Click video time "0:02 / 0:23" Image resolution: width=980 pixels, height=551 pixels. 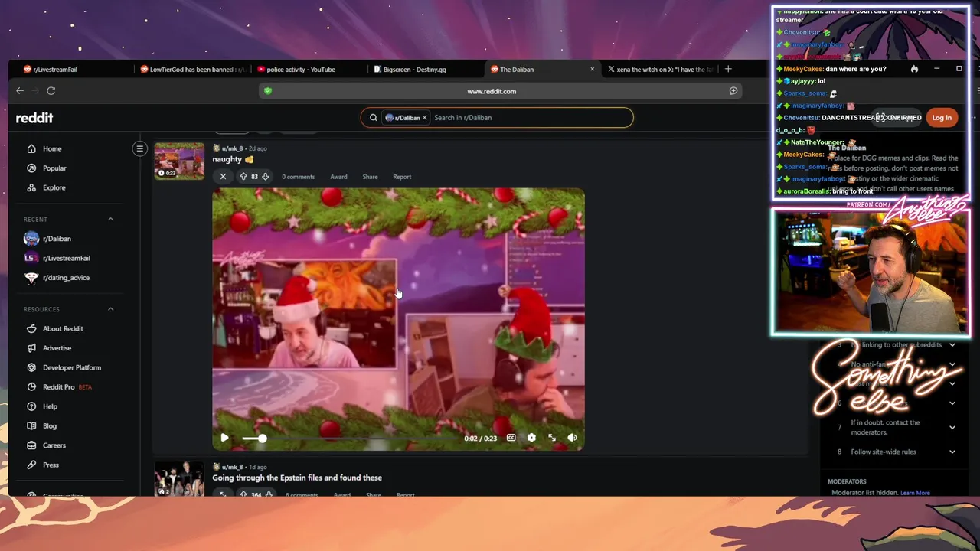(480, 439)
